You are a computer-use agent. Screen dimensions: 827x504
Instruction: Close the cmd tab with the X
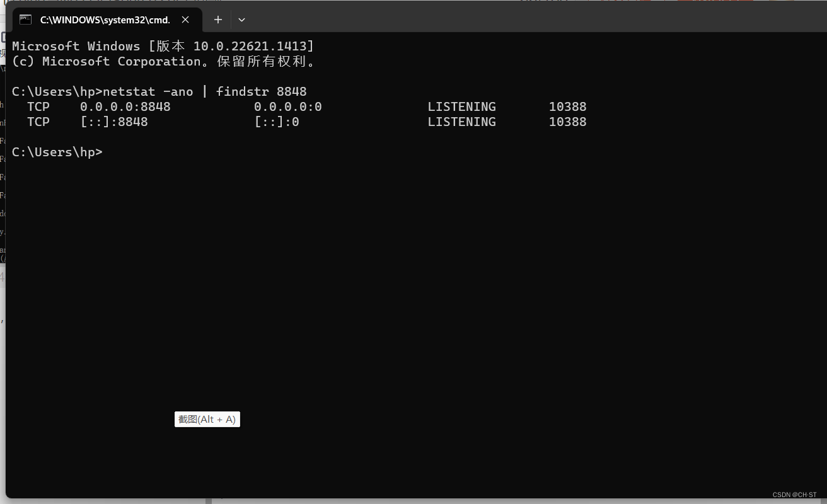click(185, 20)
